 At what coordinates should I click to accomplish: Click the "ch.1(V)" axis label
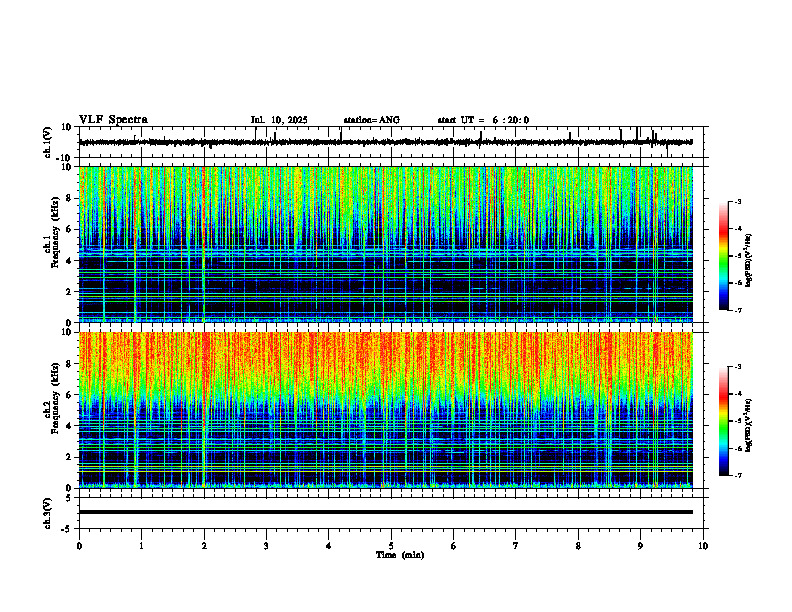(48, 142)
